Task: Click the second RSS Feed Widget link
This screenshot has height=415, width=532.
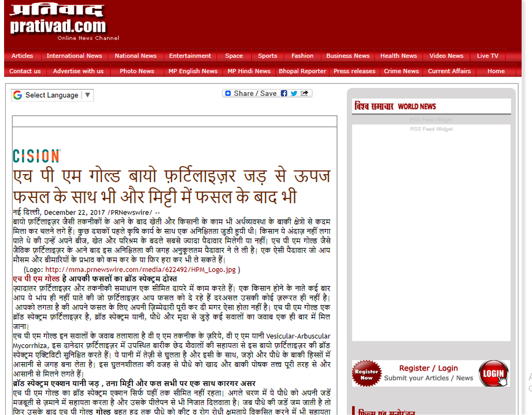Action: click(431, 129)
